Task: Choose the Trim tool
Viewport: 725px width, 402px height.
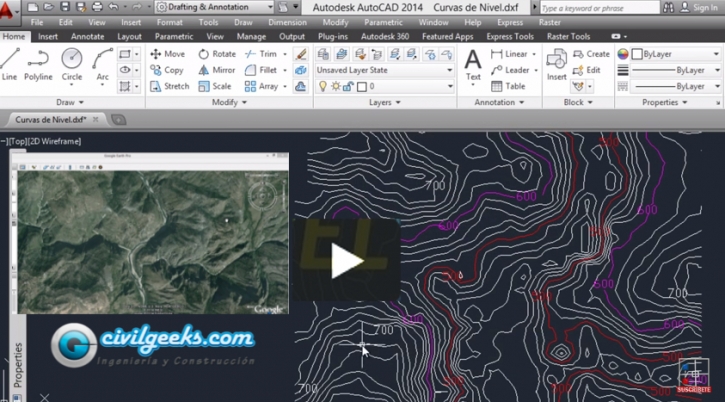Action: [260, 54]
